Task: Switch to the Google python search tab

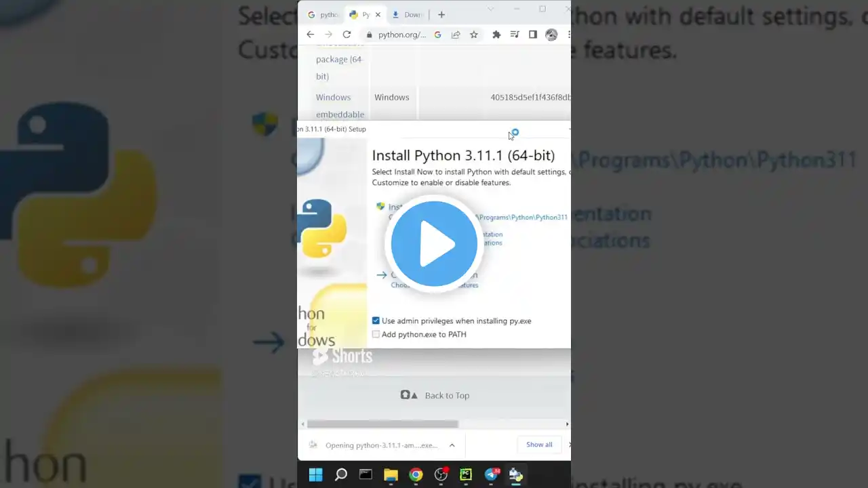Action: 323,14
